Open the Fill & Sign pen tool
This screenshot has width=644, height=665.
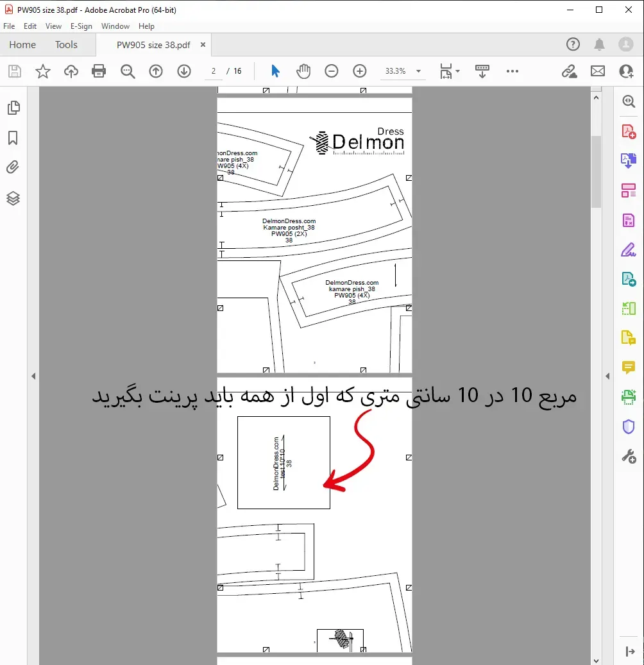(628, 249)
